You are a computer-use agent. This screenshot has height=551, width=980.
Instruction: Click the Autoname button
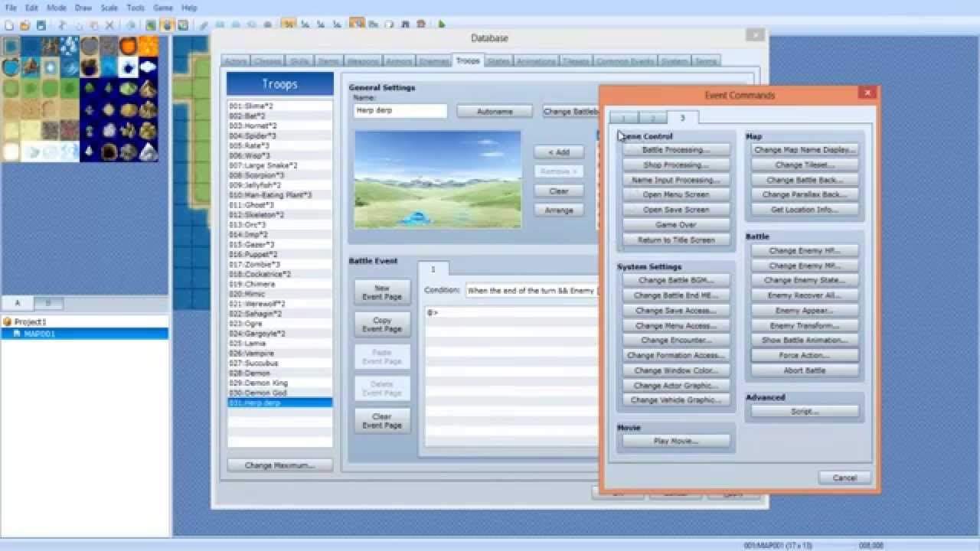pos(495,111)
